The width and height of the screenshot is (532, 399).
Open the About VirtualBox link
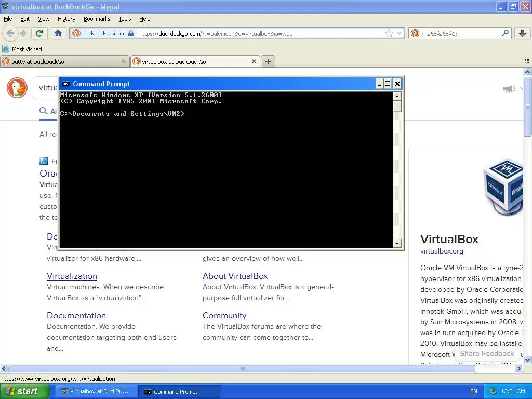tap(235, 276)
